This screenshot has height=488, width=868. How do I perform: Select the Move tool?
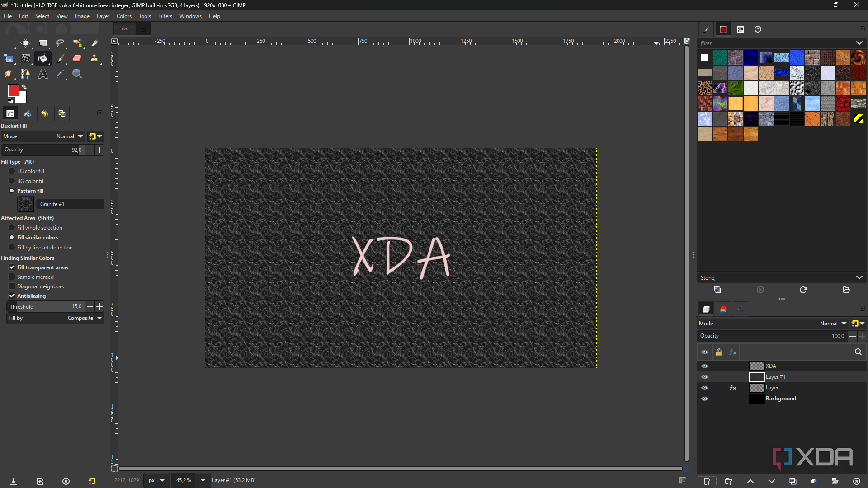(26, 43)
